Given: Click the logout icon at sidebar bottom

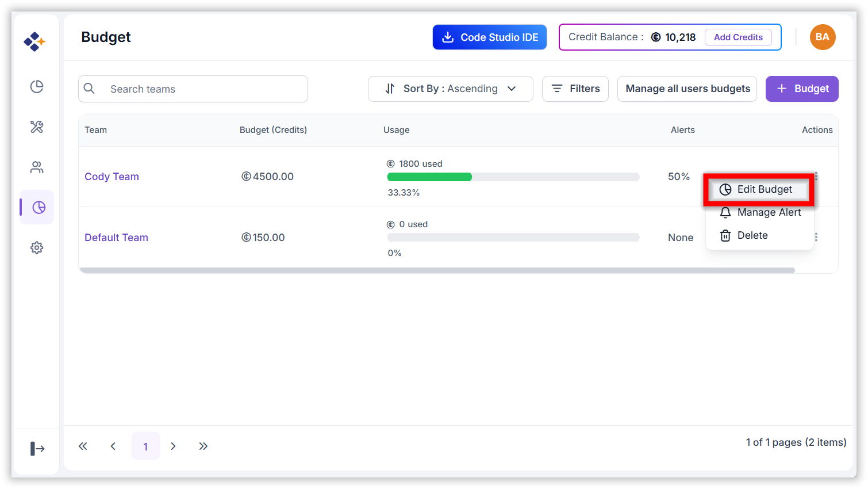Looking at the screenshot, I should pyautogui.click(x=37, y=448).
